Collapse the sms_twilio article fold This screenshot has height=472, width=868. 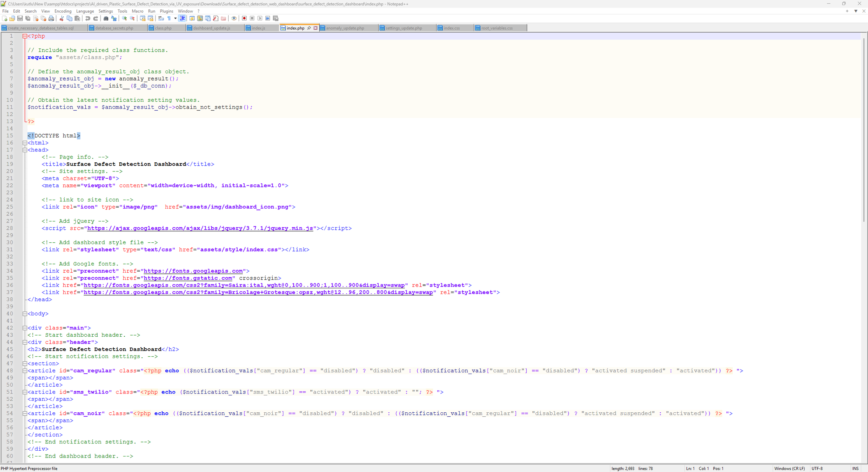(x=25, y=392)
